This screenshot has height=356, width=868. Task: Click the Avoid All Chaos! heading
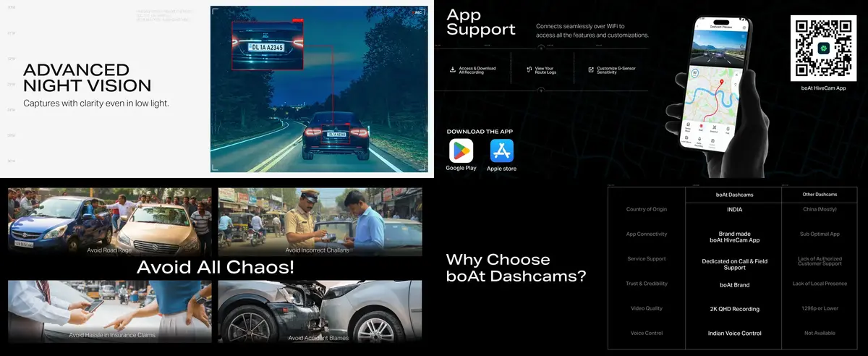[x=215, y=268]
